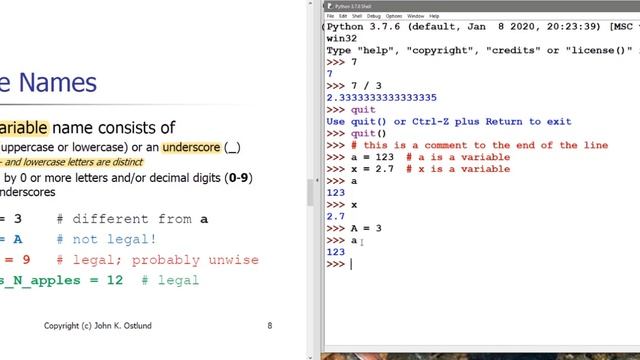
Task: Click the 'win32' line in the shell
Action: [342, 39]
